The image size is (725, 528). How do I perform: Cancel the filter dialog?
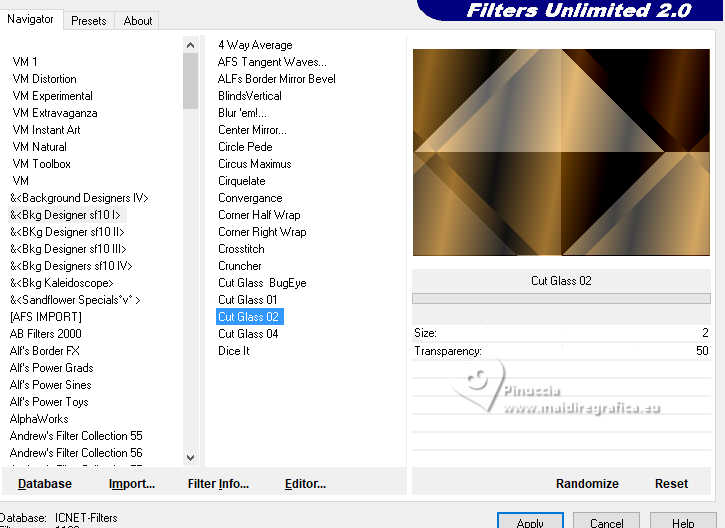[x=607, y=522]
